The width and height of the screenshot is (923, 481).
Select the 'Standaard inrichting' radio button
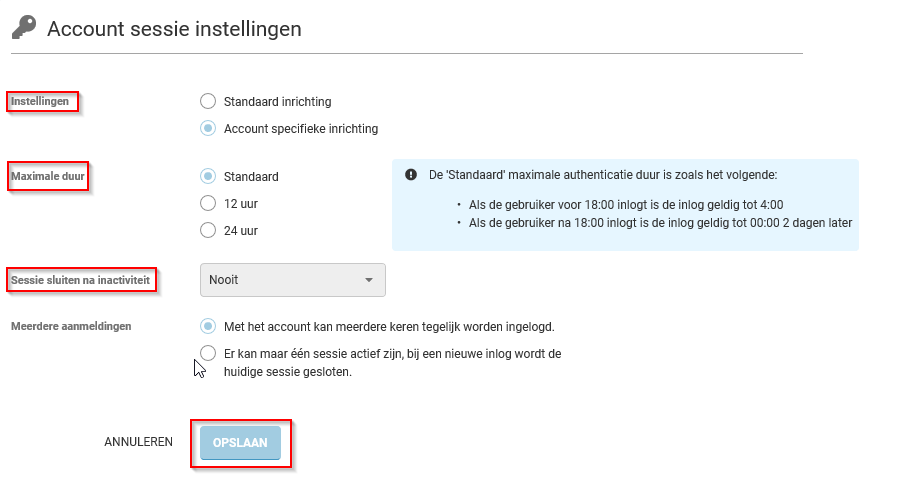tap(208, 101)
